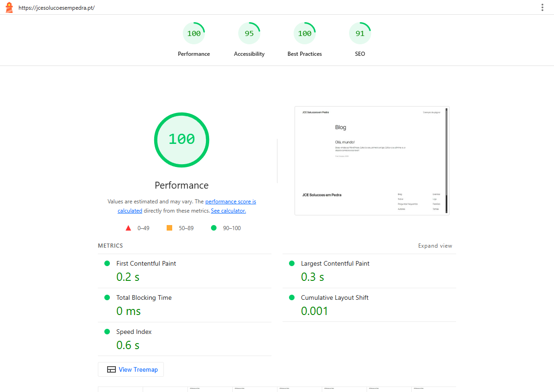Click the green dot beside First Contentful Paint

(x=107, y=263)
